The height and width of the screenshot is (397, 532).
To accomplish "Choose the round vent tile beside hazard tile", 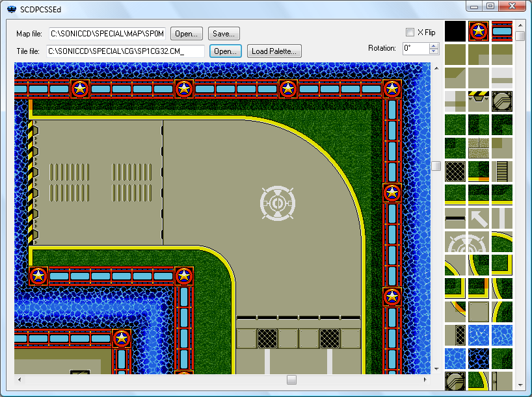I will click(502, 101).
